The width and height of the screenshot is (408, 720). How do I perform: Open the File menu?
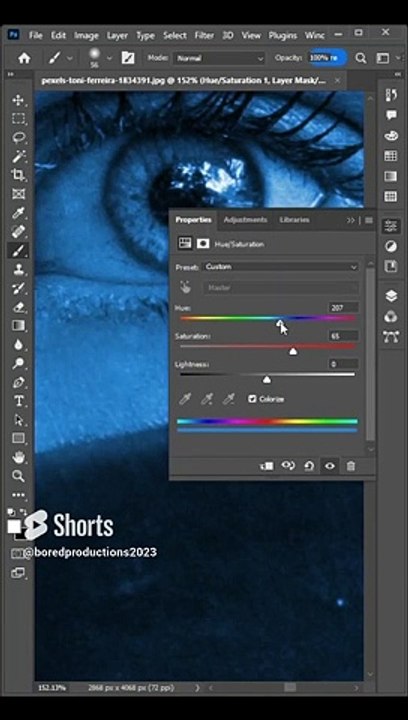coord(36,35)
